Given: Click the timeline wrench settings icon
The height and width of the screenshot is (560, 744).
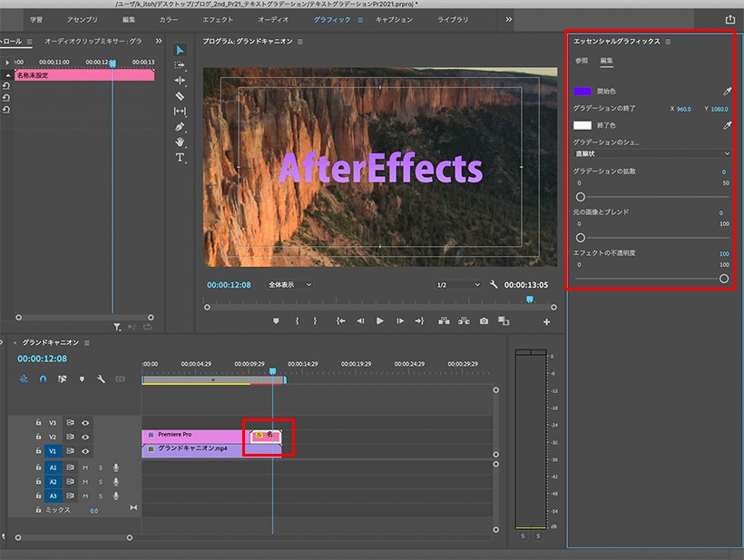Looking at the screenshot, I should tap(101, 379).
